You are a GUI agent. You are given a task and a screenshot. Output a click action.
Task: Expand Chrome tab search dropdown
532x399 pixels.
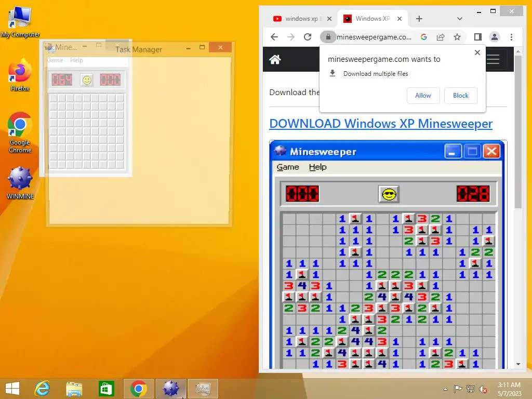pos(460,19)
